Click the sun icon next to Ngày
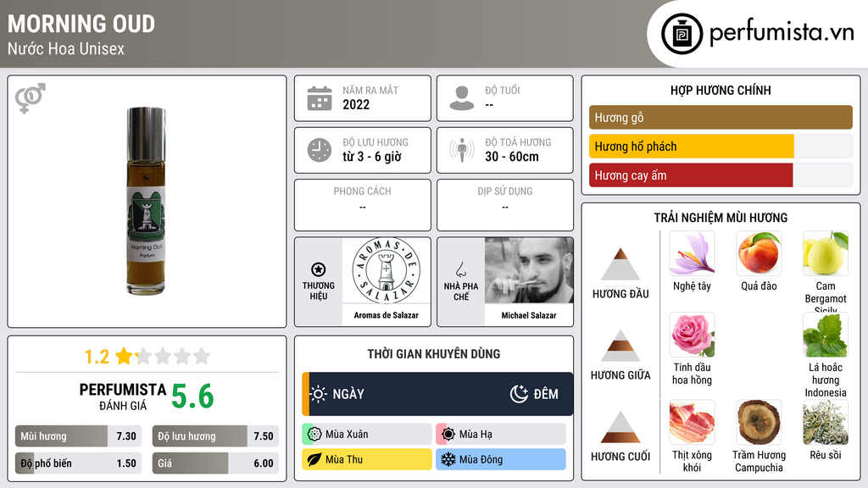The image size is (868, 488). tap(319, 394)
